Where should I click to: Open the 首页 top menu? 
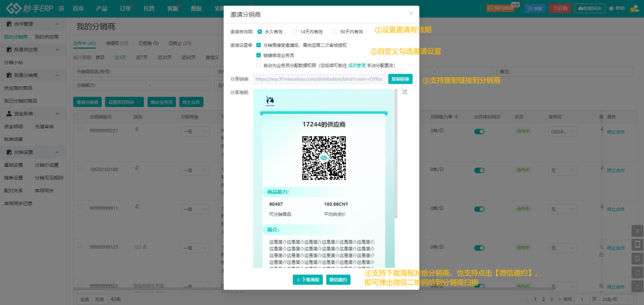click(78, 9)
